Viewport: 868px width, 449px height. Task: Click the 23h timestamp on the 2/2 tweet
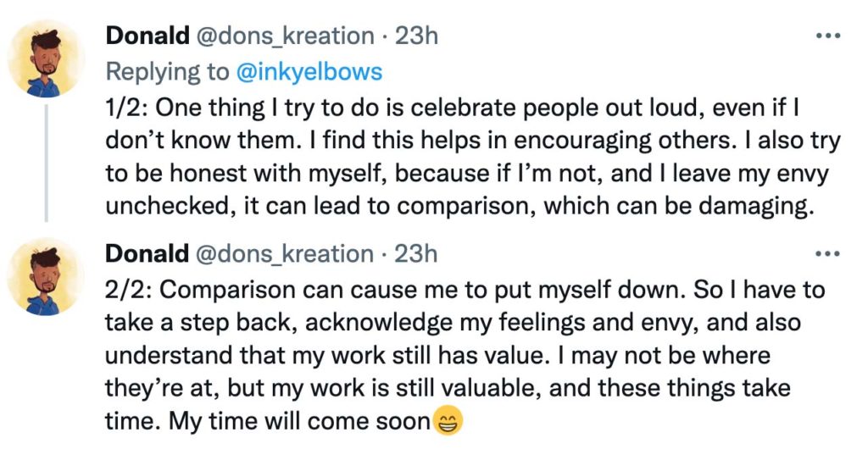(415, 254)
